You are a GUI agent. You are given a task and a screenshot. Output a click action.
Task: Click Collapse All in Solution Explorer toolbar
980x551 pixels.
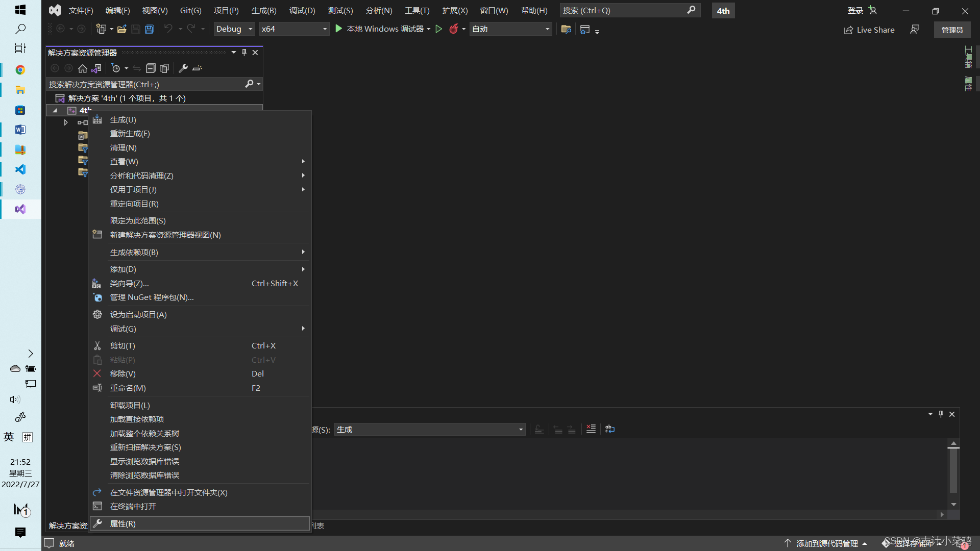tap(150, 68)
